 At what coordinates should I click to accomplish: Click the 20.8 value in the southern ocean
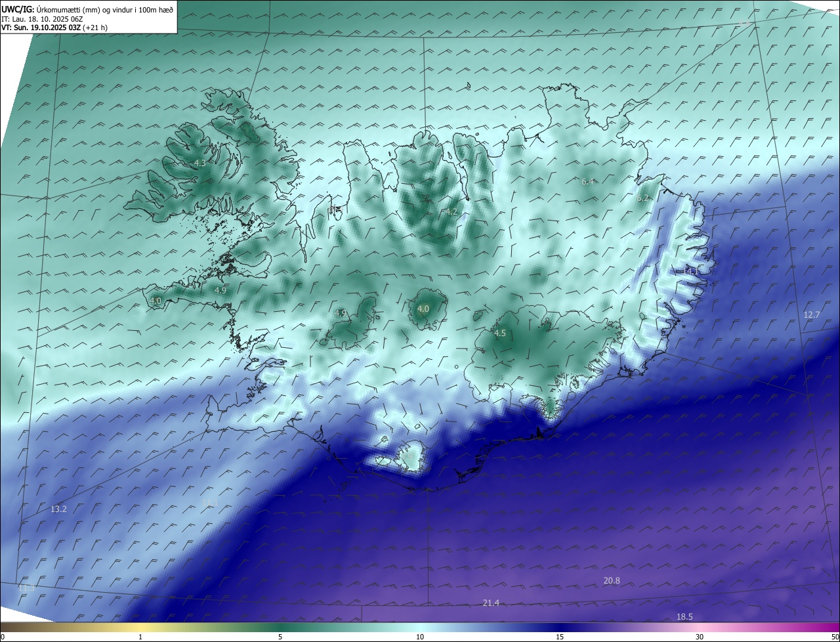tap(612, 580)
